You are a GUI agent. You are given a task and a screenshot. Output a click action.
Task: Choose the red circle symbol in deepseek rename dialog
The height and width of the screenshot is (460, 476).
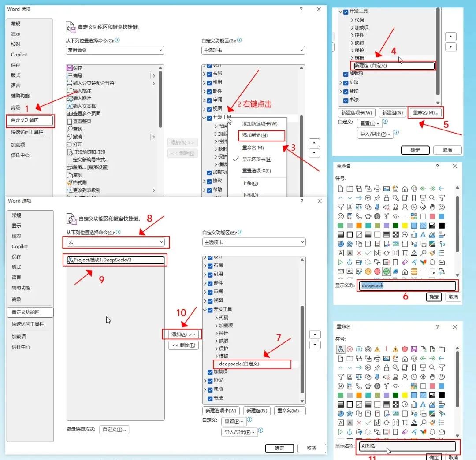(x=377, y=271)
